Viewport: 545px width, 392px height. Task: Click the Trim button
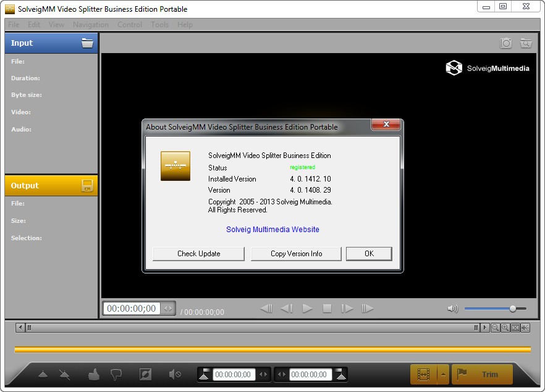click(482, 374)
